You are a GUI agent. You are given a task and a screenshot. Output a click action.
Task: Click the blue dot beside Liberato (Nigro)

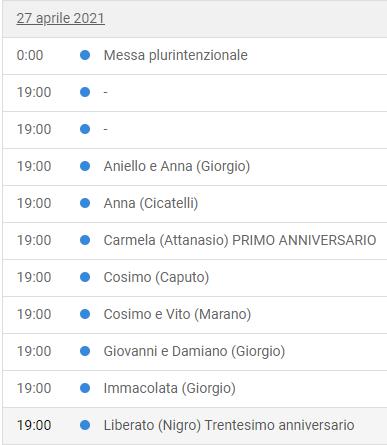(85, 425)
